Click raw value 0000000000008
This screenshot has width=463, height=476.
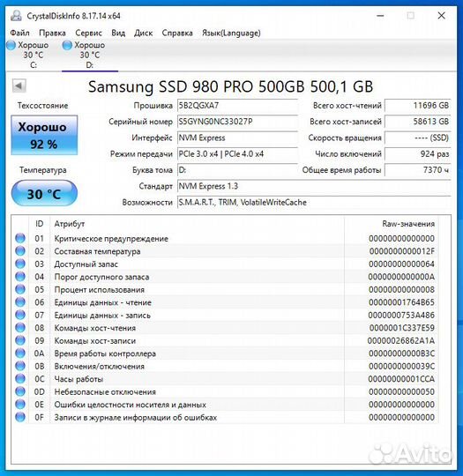point(401,290)
